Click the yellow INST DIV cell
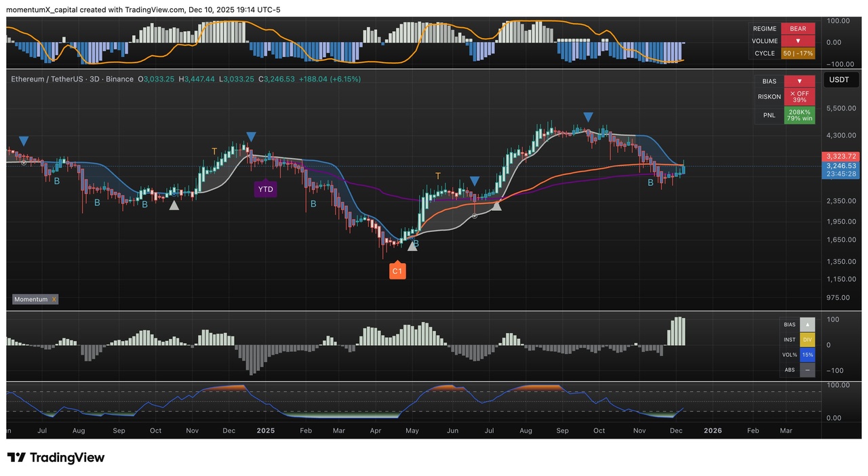868x476 pixels. click(x=807, y=340)
